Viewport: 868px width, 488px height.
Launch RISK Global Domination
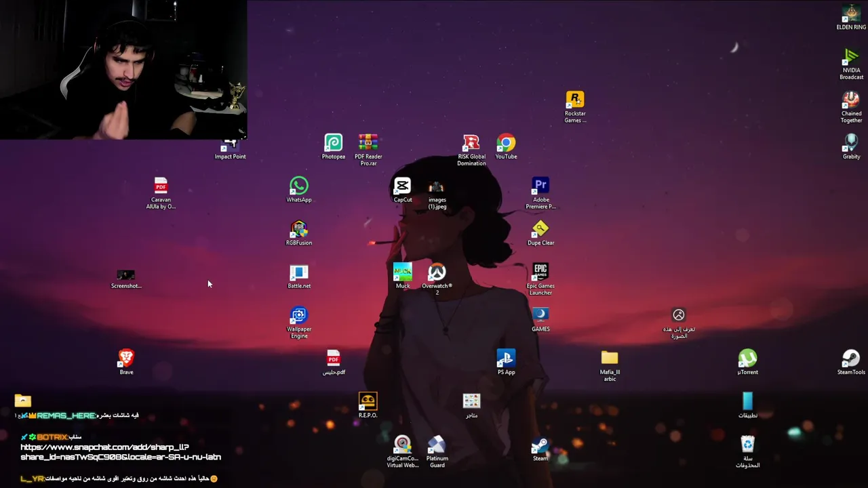pyautogui.click(x=471, y=150)
